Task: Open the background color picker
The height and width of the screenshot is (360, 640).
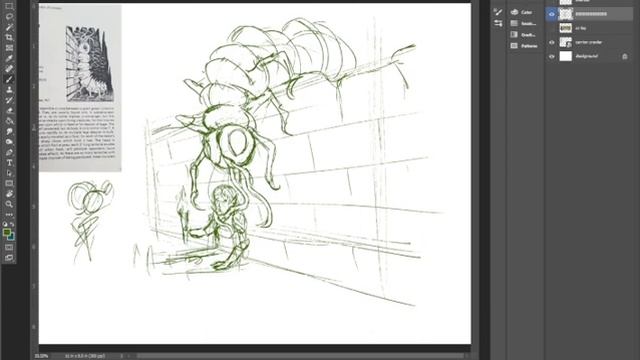Action: coord(12,237)
